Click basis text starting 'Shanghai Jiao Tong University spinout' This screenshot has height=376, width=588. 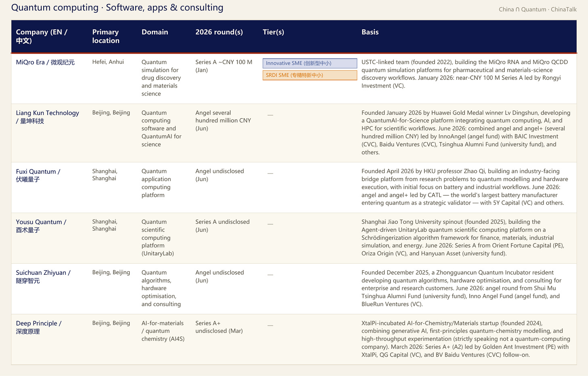coord(463,238)
